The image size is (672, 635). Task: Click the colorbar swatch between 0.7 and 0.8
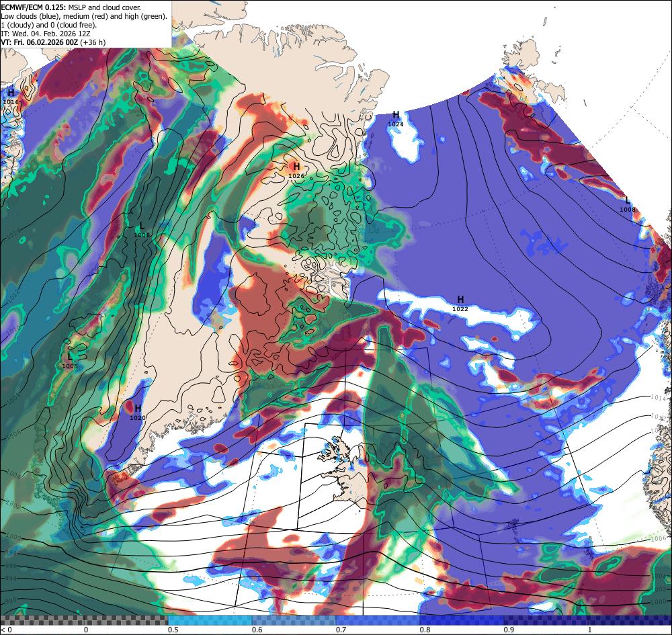click(378, 620)
